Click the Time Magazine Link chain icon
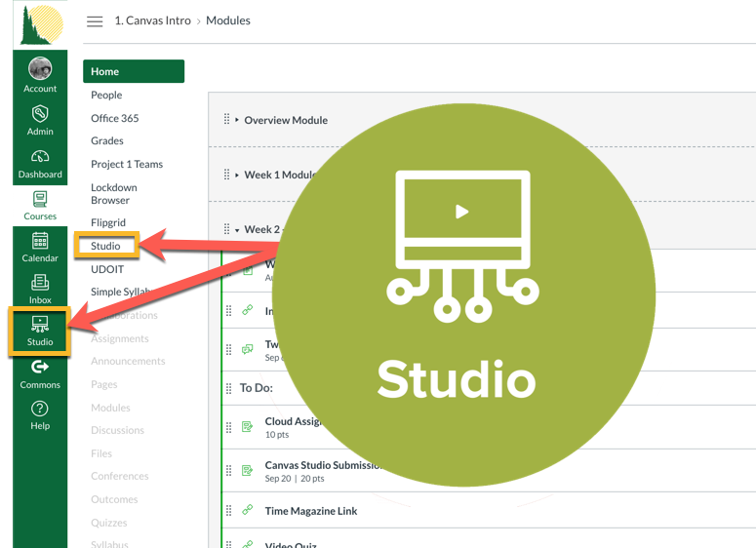Screen dimensions: 756x548 pos(248,509)
